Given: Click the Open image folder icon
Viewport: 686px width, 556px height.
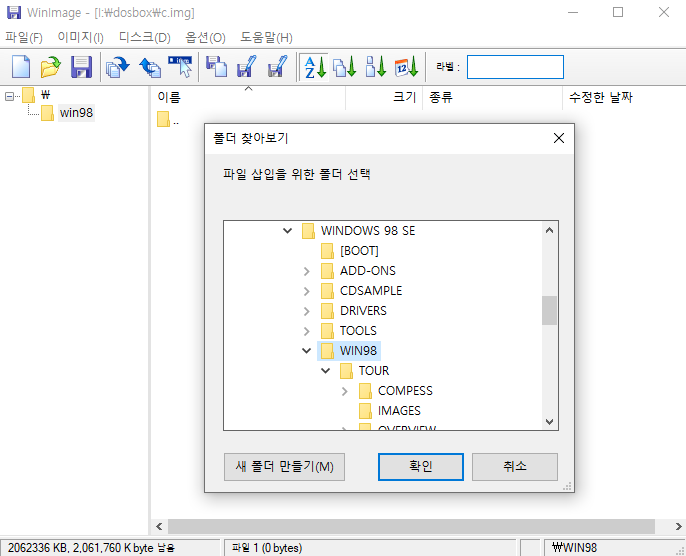Looking at the screenshot, I should [51, 67].
